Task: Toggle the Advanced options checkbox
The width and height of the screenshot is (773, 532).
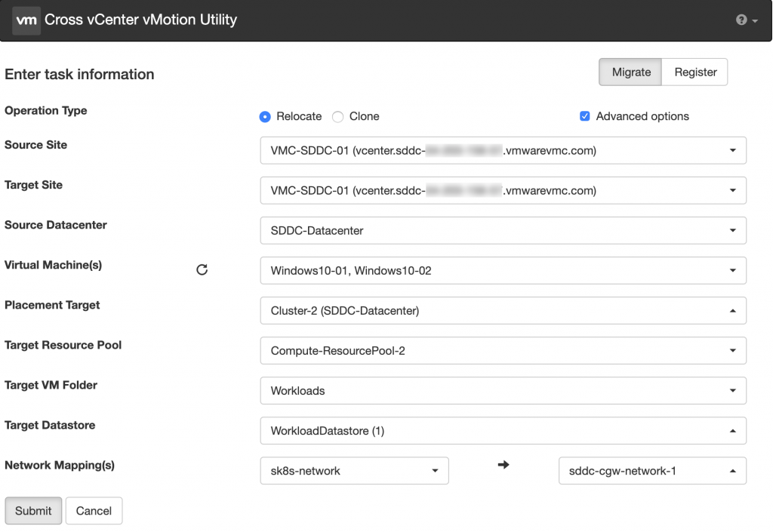Action: point(584,116)
